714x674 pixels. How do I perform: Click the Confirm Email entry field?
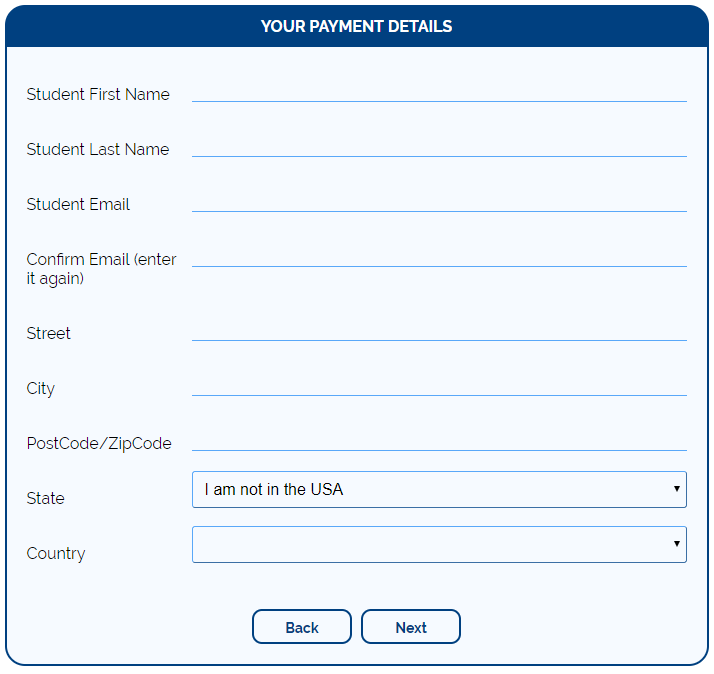439,255
